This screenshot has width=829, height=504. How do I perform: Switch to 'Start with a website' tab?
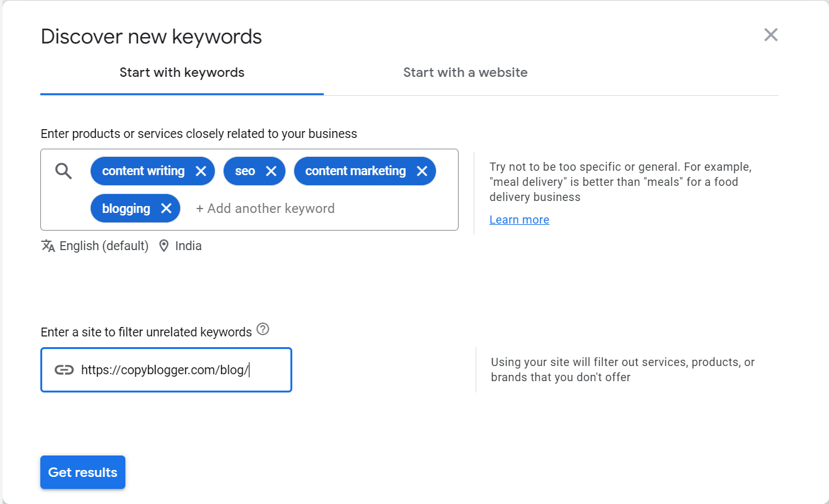point(466,72)
